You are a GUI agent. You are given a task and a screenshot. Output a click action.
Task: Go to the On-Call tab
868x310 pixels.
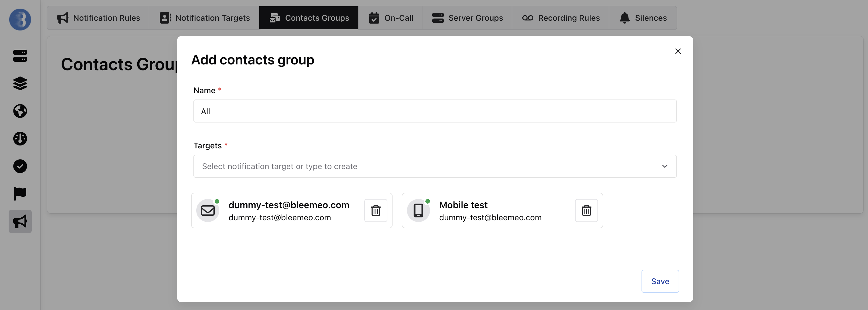[390, 18]
